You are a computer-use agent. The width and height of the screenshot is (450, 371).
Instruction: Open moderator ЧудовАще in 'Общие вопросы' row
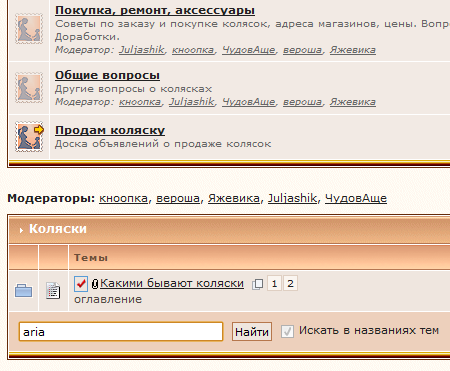pos(249,102)
